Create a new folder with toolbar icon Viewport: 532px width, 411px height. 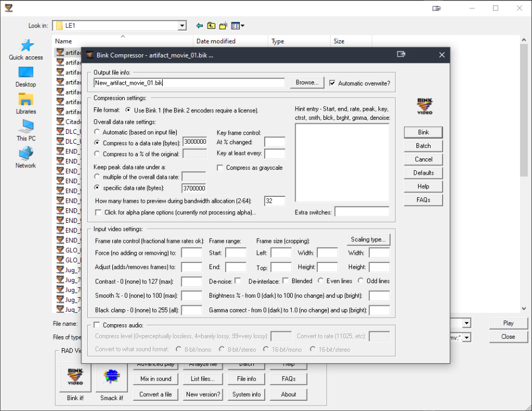[x=223, y=26]
